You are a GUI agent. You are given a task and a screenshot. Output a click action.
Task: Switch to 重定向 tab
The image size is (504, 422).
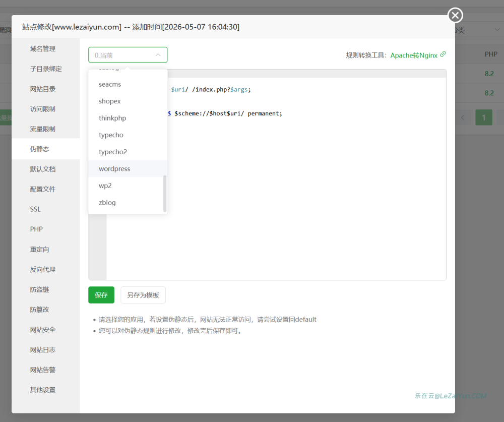click(x=46, y=249)
